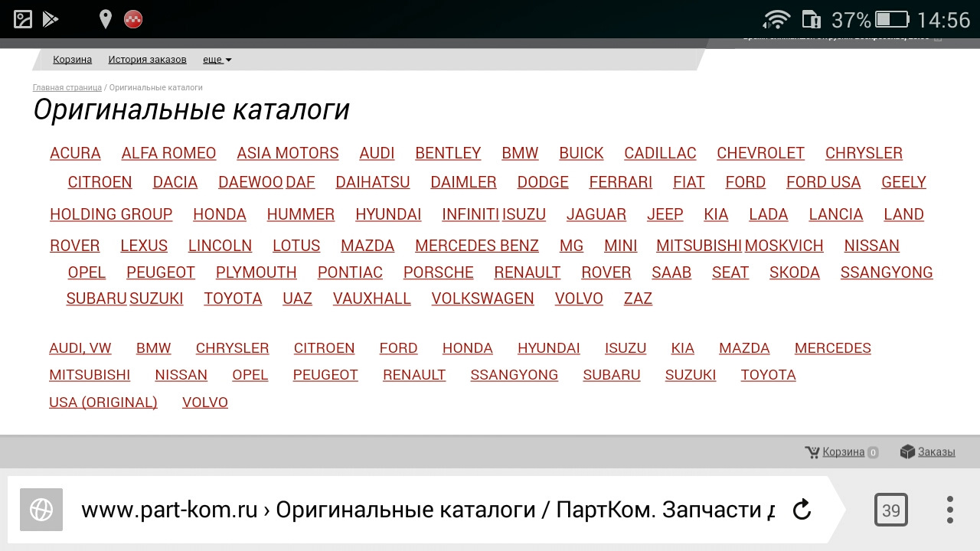Screen dimensions: 980x551
Task: Open the ACURA catalog
Action: click(75, 153)
